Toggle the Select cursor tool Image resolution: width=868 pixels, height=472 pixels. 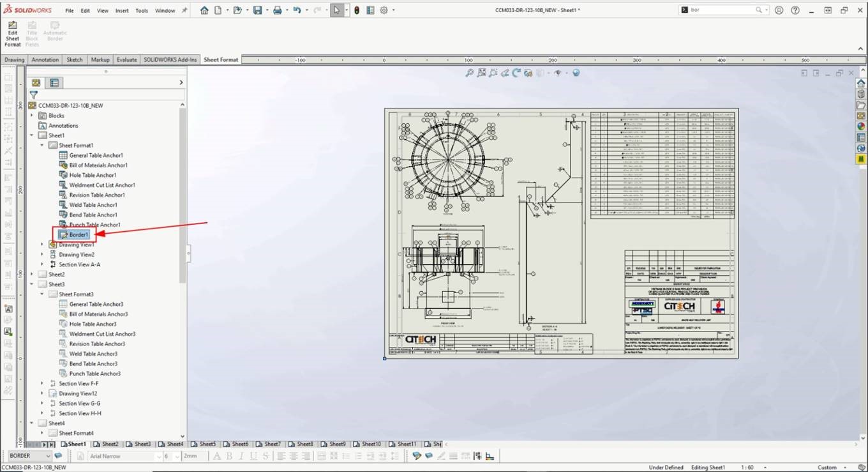click(336, 10)
